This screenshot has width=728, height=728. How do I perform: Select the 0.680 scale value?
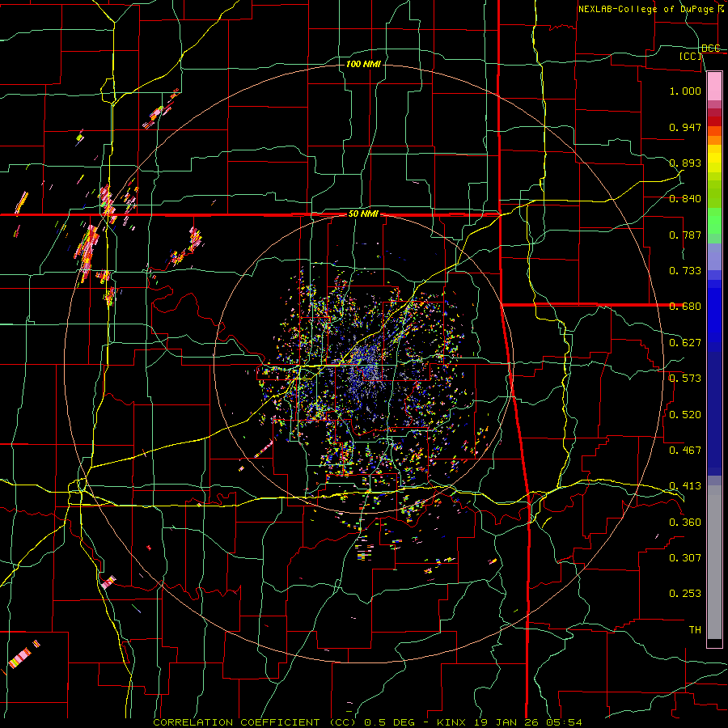tap(685, 307)
